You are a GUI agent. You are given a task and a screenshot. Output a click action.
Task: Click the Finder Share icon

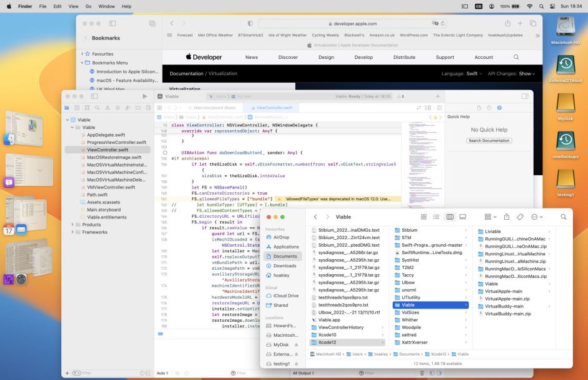coord(507,217)
